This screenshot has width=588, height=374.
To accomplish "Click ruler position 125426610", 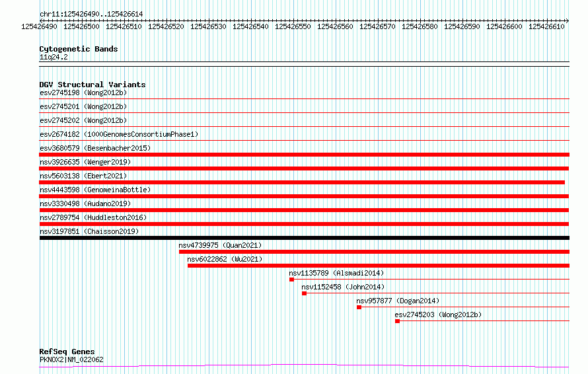I will [547, 26].
